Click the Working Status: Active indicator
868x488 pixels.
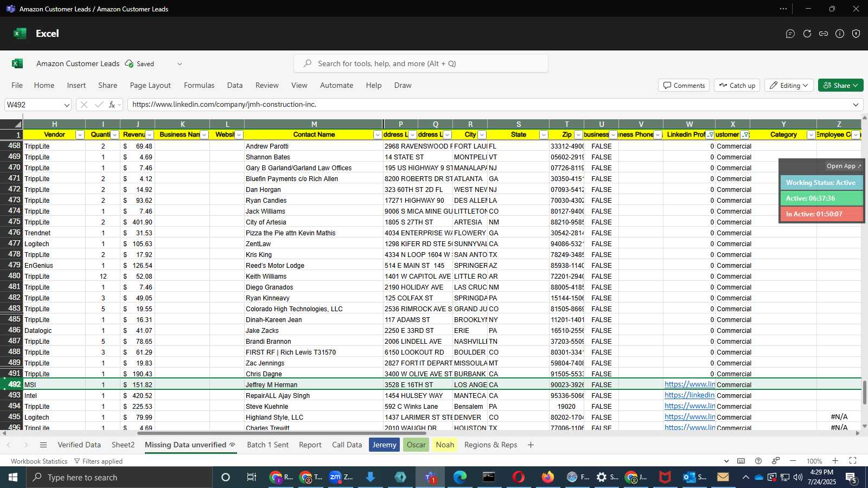coord(821,183)
